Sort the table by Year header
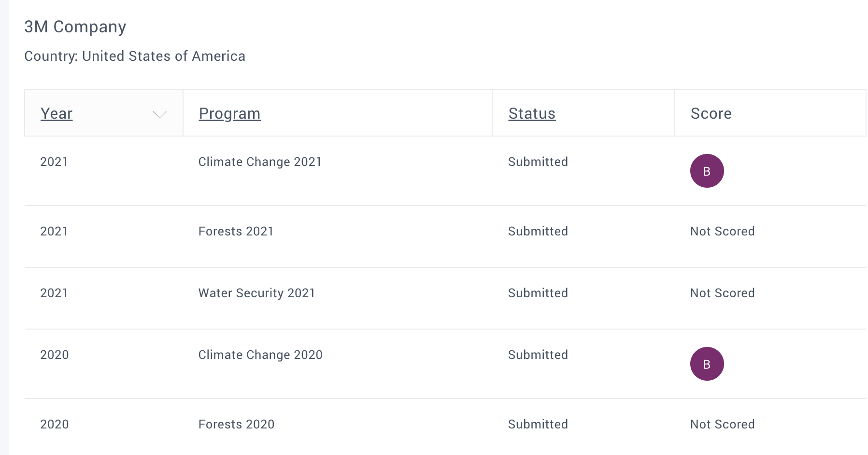 (57, 113)
